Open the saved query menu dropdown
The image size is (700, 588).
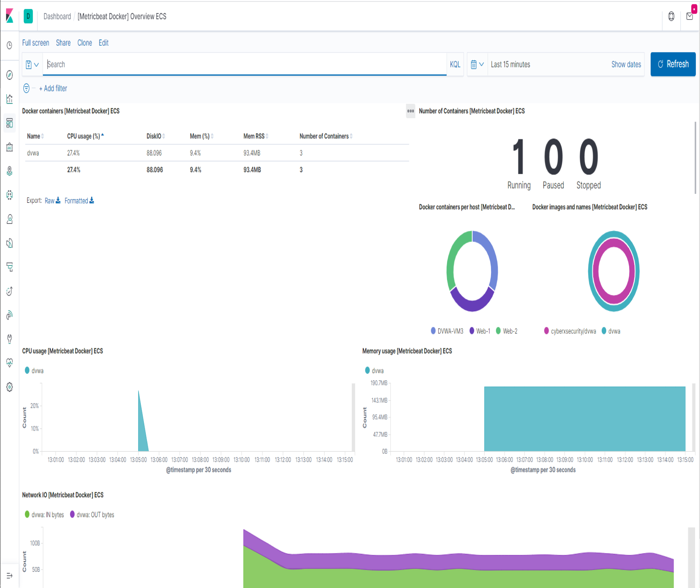(32, 64)
